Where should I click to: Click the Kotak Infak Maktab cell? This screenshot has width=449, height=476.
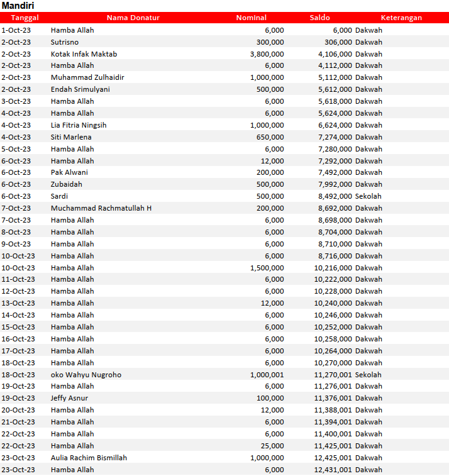pyautogui.click(x=84, y=54)
